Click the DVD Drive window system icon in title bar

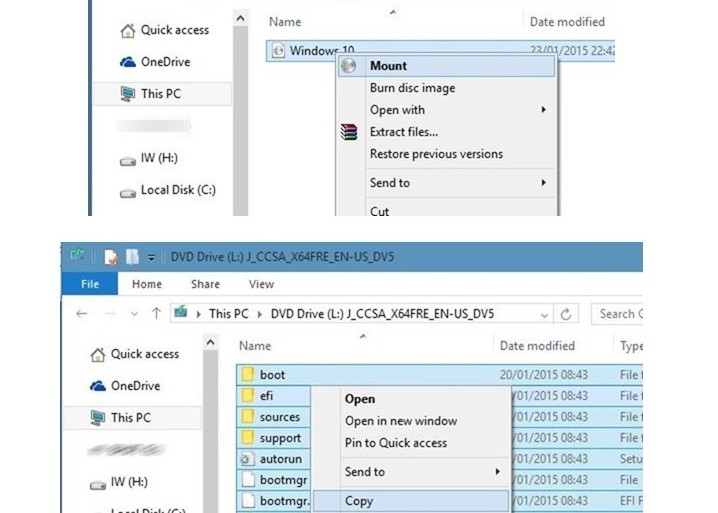[x=77, y=255]
